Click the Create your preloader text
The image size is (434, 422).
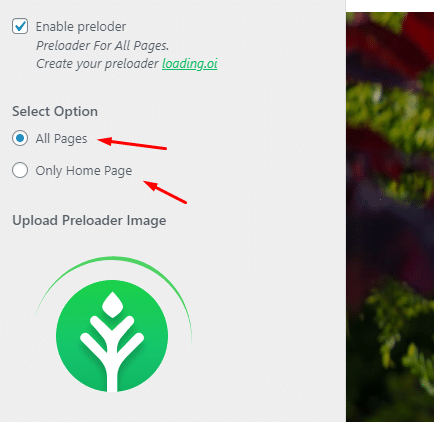(97, 64)
